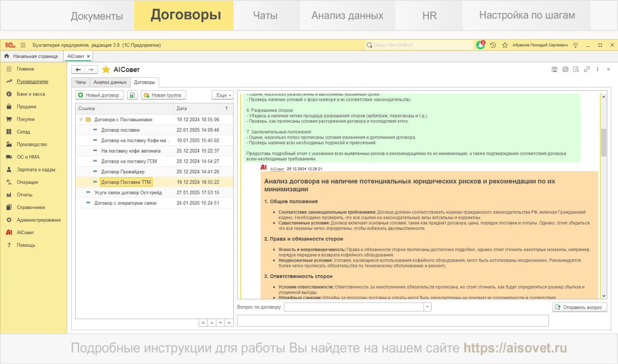
Task: Open the Еще dropdown menu
Action: (223, 95)
